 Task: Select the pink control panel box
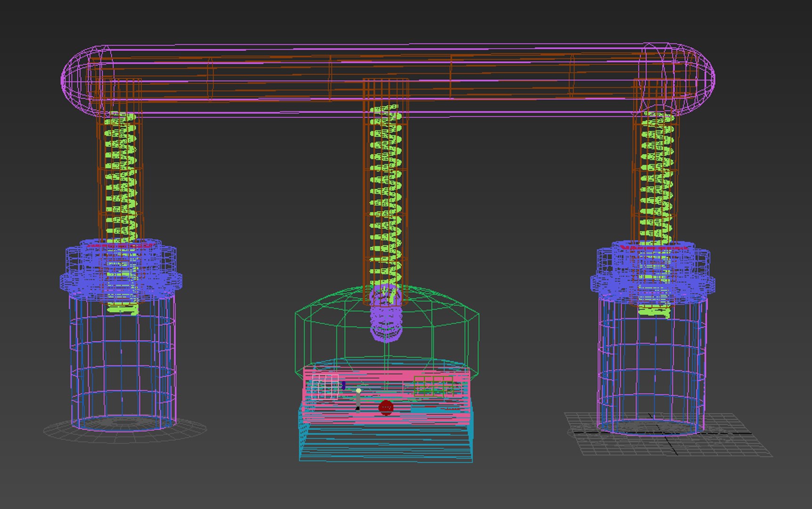point(386,395)
